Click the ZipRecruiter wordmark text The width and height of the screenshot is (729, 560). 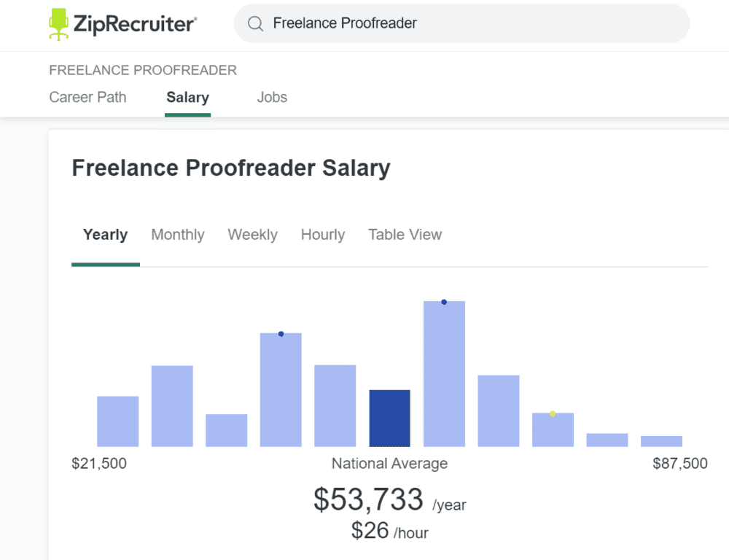pyautogui.click(x=134, y=24)
